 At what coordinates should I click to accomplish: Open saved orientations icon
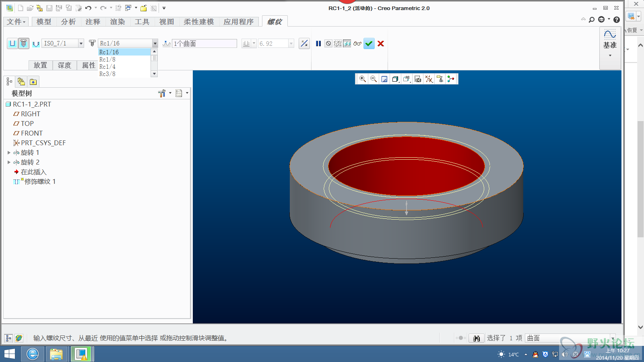[x=407, y=79]
